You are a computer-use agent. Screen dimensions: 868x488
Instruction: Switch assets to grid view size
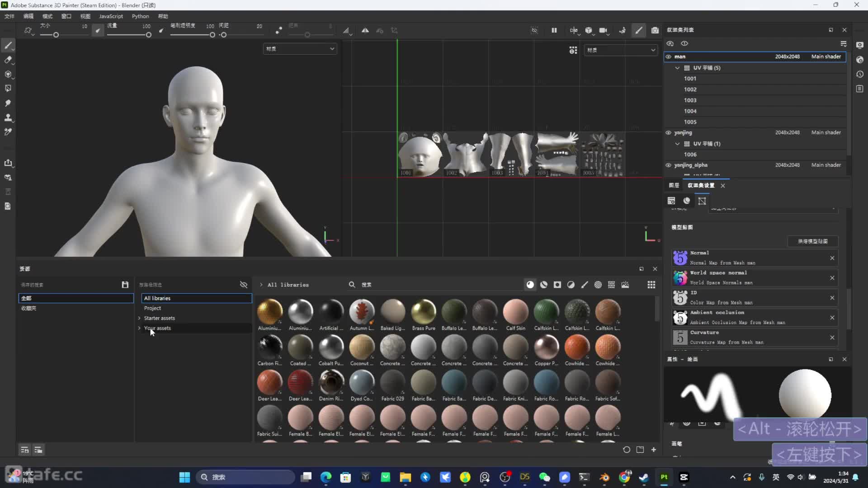[651, 285]
